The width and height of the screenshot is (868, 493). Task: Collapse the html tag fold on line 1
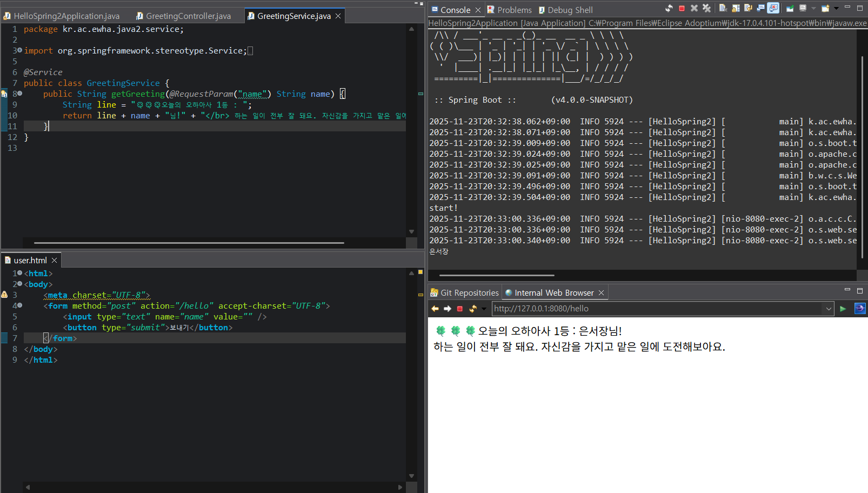(20, 273)
